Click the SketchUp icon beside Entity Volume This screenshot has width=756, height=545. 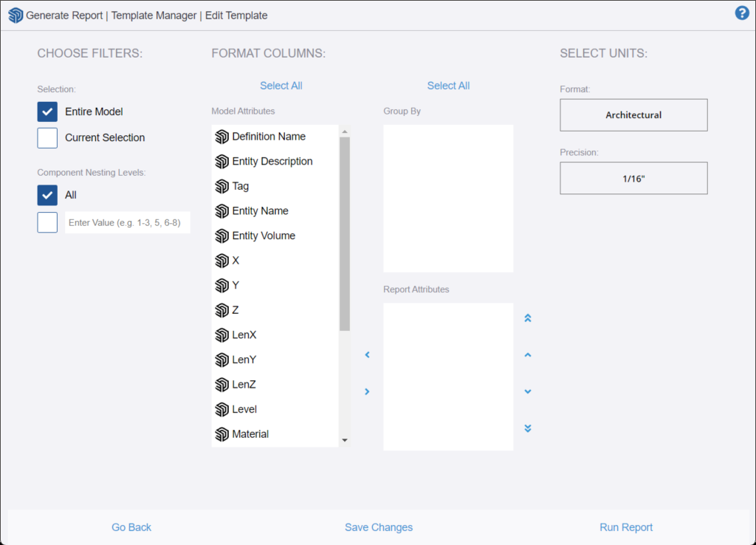click(221, 236)
